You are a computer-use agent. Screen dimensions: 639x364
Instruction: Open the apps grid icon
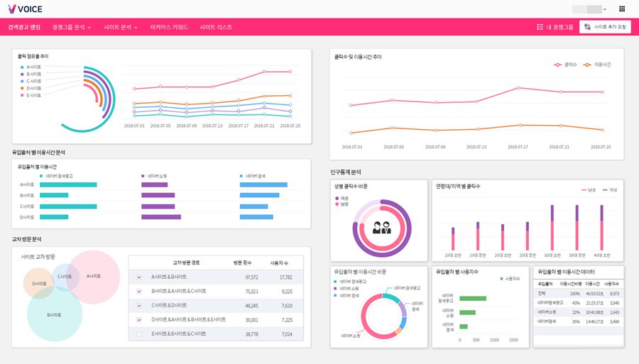coord(622,9)
